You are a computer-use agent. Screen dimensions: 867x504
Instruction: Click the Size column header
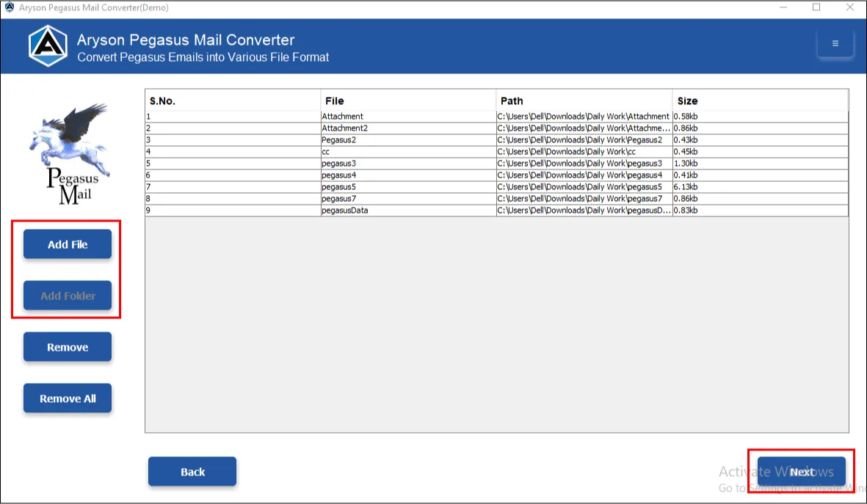[761, 101]
